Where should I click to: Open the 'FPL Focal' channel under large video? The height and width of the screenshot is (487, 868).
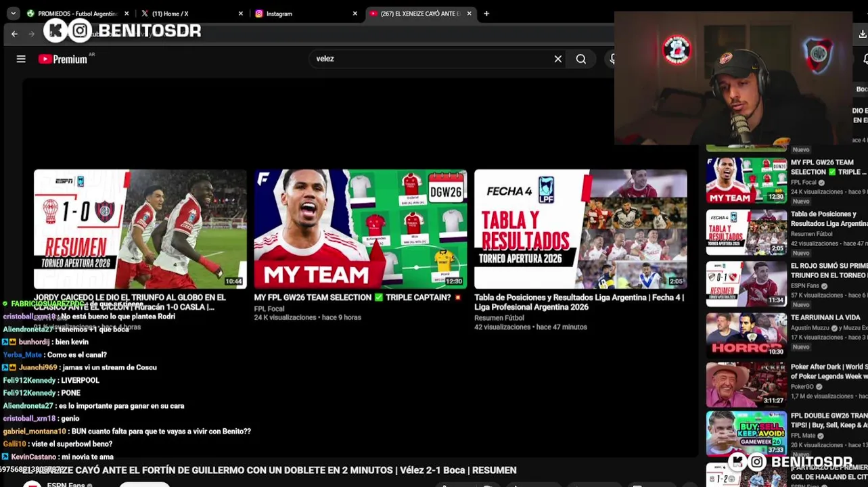click(269, 308)
